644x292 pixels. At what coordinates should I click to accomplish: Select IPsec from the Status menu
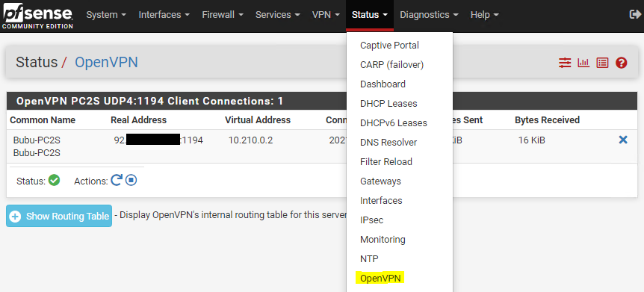tap(372, 220)
